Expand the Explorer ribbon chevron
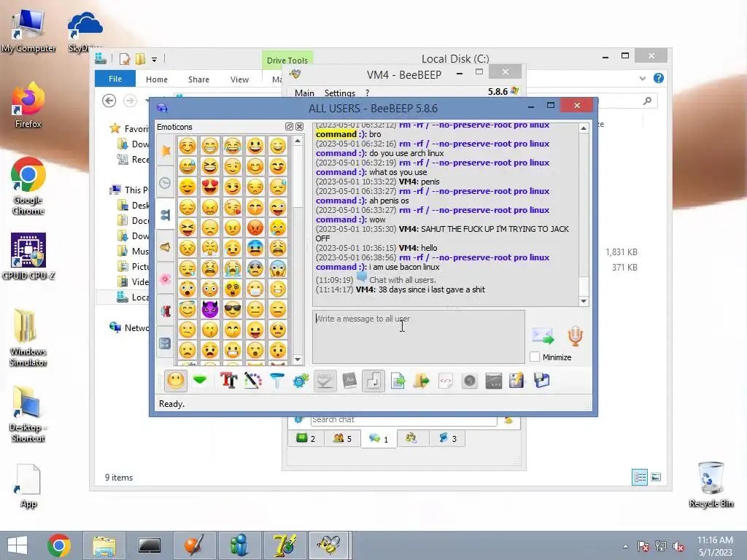Viewport: 747px width, 560px height. click(x=642, y=79)
